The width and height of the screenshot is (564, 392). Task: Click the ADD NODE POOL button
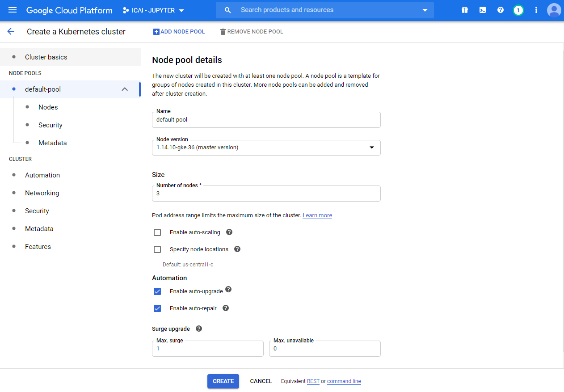coord(179,32)
